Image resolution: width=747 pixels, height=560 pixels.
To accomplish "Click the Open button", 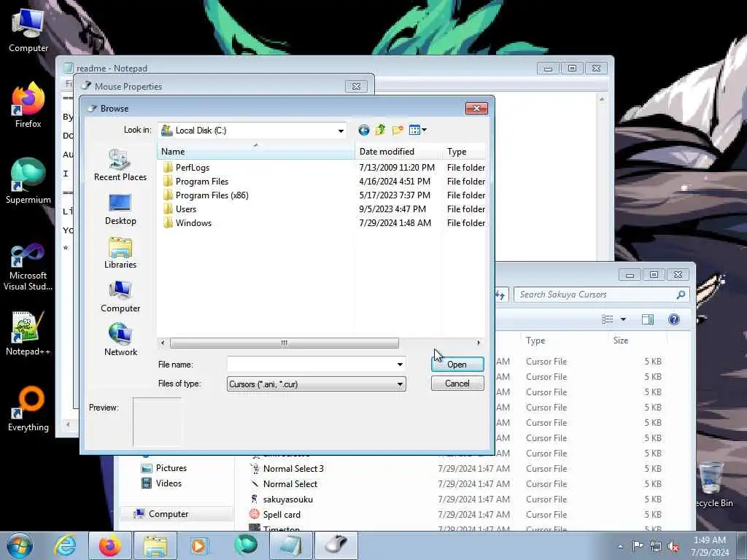I will [x=457, y=365].
